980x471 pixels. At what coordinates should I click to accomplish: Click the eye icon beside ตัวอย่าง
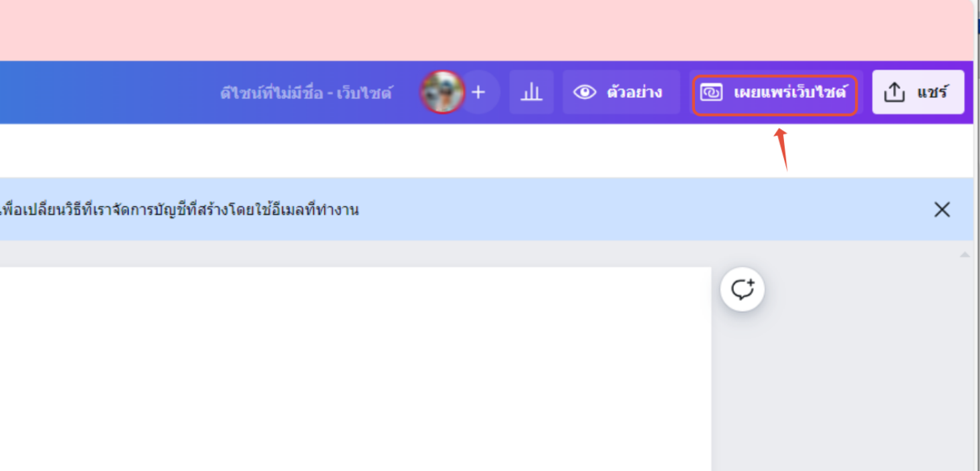click(585, 92)
